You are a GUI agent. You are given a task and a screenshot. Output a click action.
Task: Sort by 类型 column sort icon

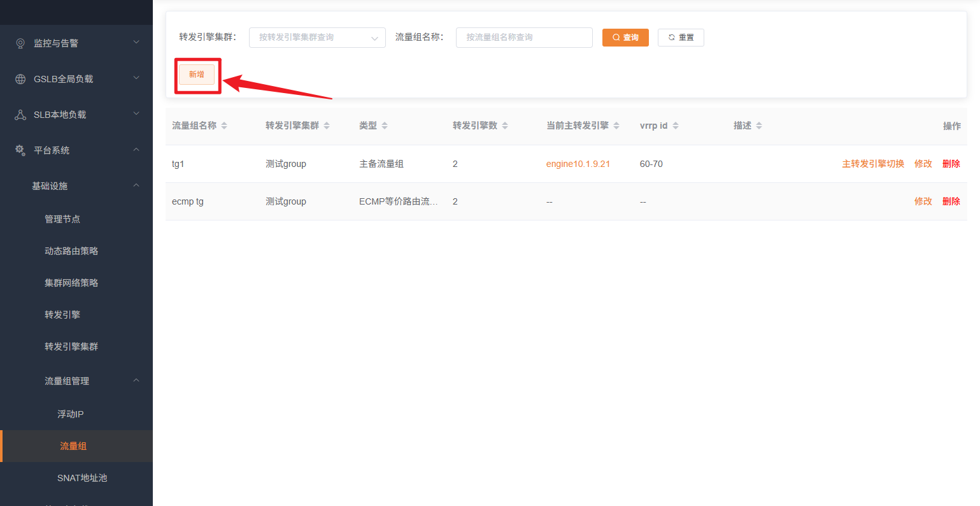click(x=385, y=126)
